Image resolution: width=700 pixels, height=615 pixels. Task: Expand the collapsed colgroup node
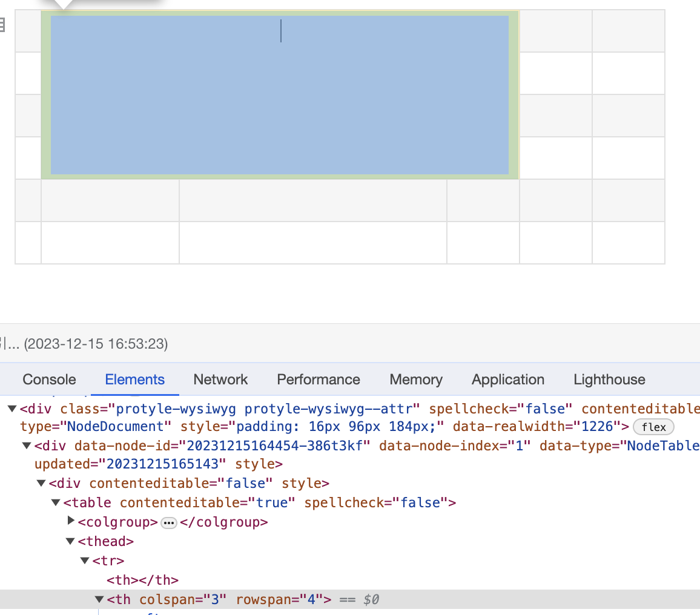[71, 521]
